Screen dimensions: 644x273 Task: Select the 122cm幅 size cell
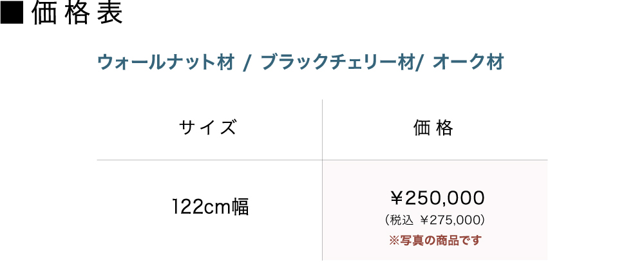coord(210,207)
